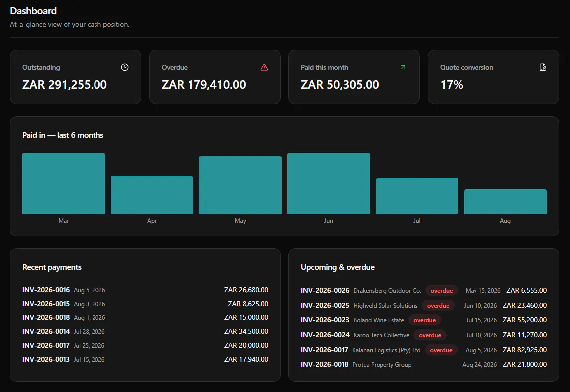This screenshot has width=570, height=392.
Task: Click the ZAR 291,255.00 outstanding value
Action: (x=65, y=85)
